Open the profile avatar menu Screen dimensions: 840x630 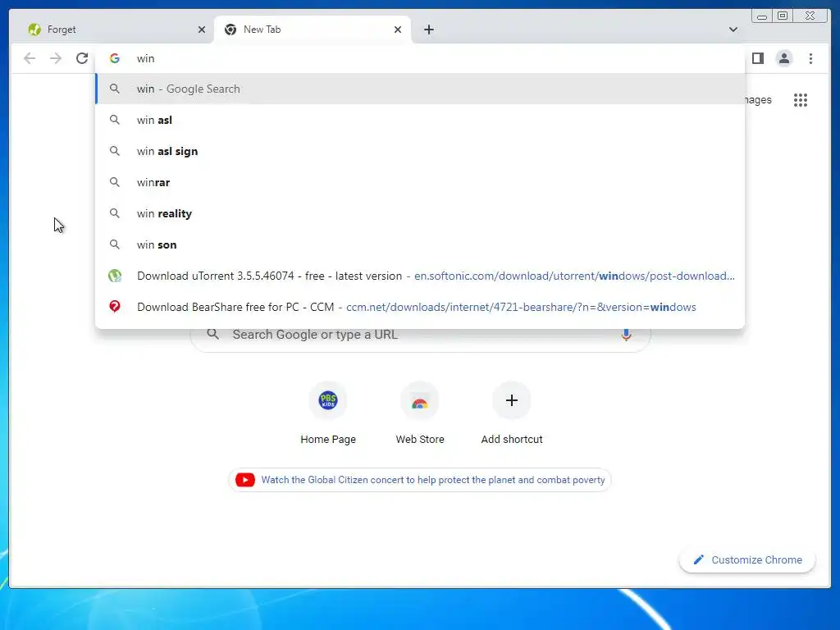point(783,58)
